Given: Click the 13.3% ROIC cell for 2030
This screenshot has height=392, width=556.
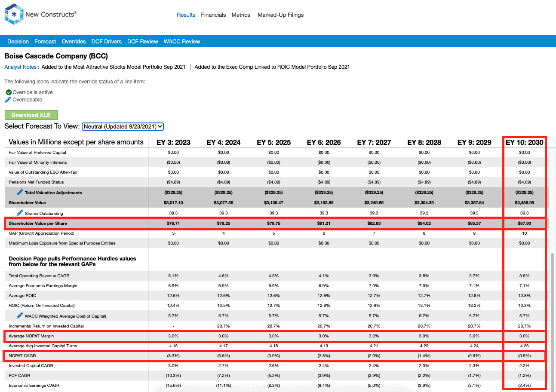Looking at the screenshot, I should click(525, 305).
